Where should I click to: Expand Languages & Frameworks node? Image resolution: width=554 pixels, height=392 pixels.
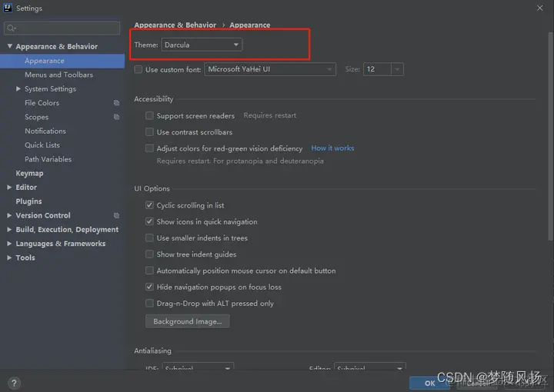tap(9, 244)
